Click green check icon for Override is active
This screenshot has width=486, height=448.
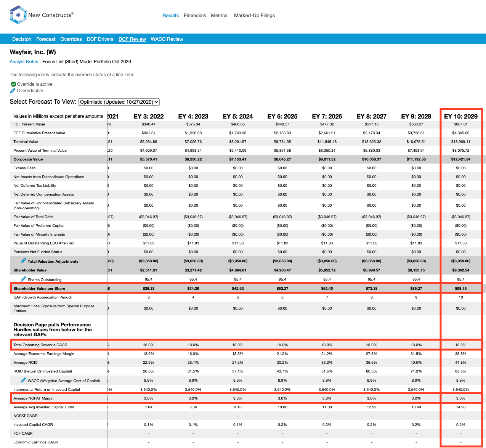13,84
